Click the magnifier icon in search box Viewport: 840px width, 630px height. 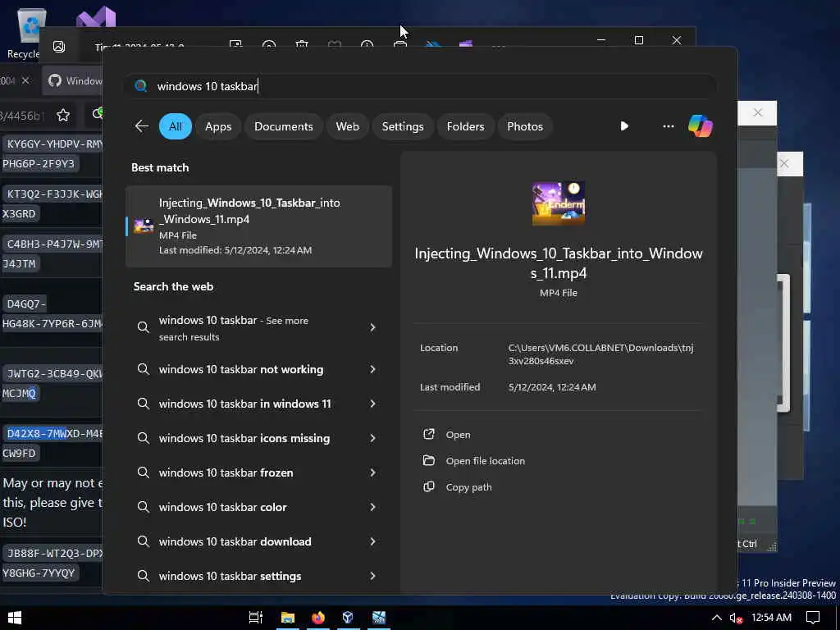point(141,86)
